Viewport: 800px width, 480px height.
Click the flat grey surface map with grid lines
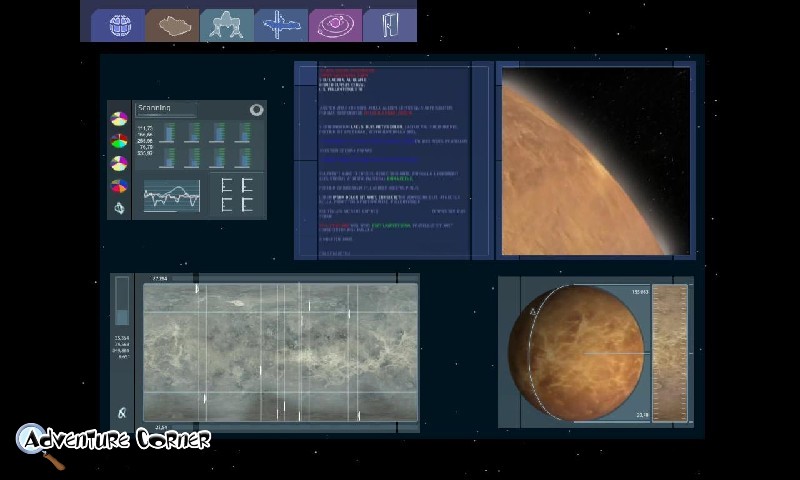pos(281,352)
